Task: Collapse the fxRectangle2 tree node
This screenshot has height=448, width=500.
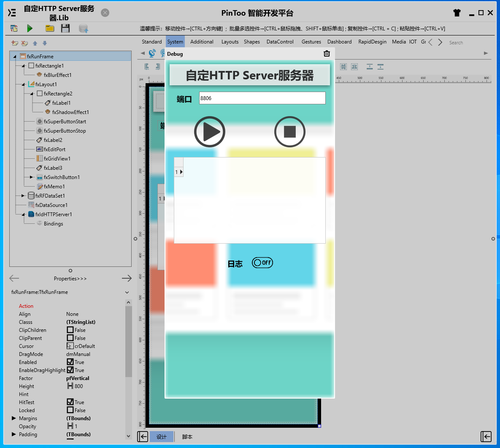Action: tap(32, 93)
